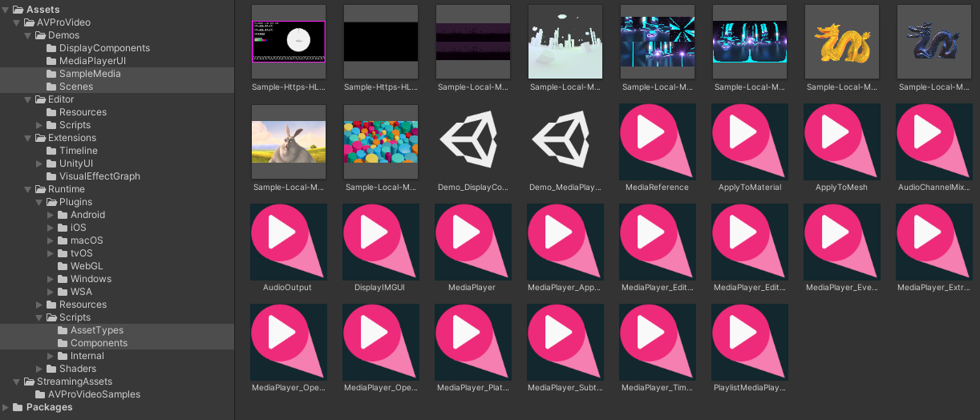Select the Scenes folder in the tree
The image size is (980, 420).
(117, 87)
